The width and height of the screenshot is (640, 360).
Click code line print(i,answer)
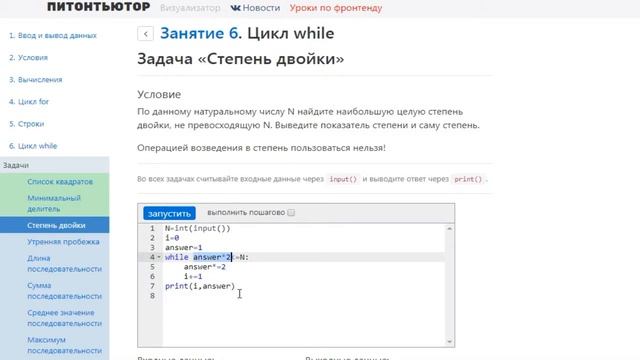[200, 286]
